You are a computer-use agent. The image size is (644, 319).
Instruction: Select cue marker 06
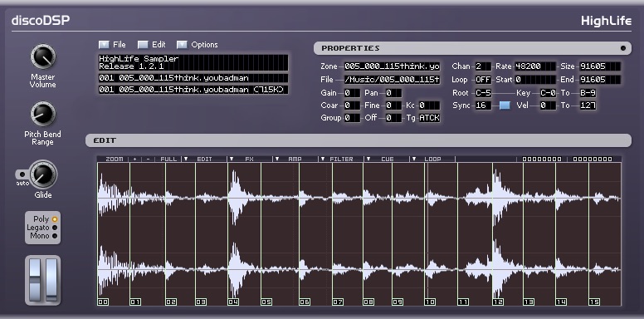pyautogui.click(x=305, y=302)
